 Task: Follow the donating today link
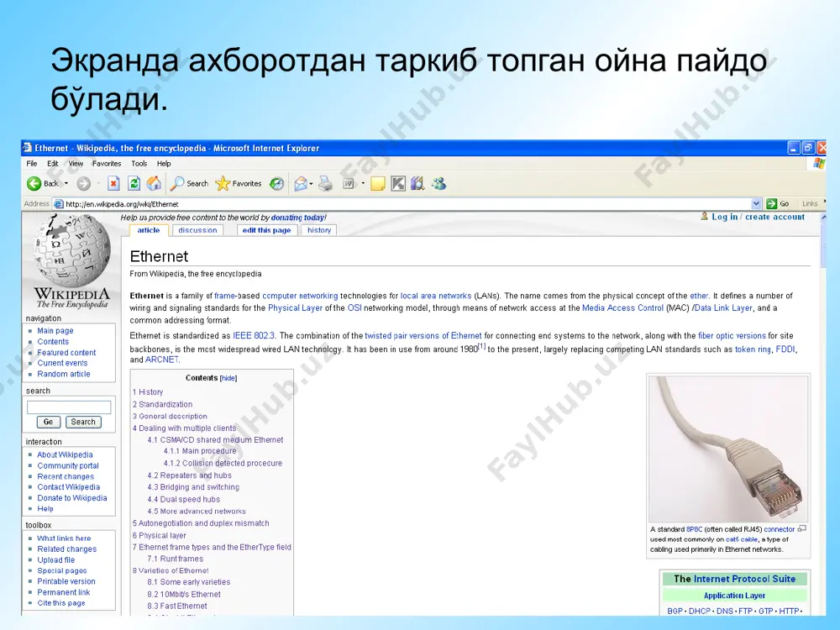click(298, 218)
